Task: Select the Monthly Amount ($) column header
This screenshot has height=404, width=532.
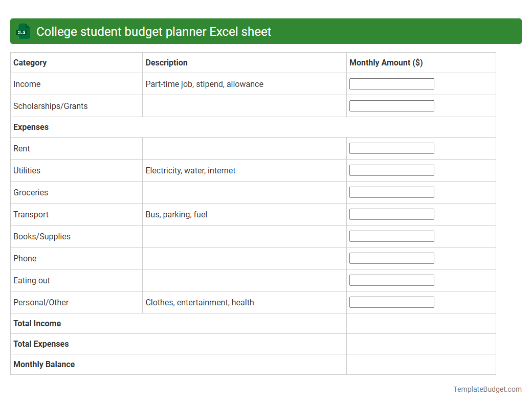Action: coord(386,62)
